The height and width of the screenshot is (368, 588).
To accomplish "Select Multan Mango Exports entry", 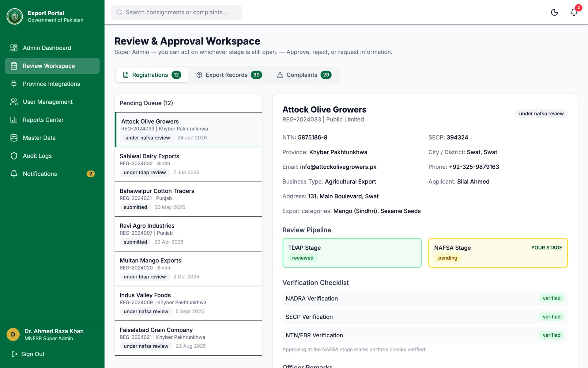I will point(189,269).
